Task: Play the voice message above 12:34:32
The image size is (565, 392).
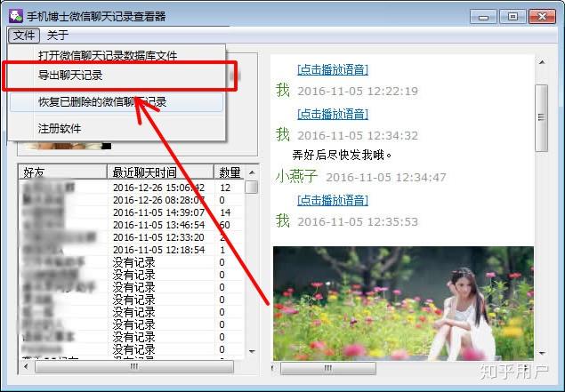Action: tap(332, 114)
